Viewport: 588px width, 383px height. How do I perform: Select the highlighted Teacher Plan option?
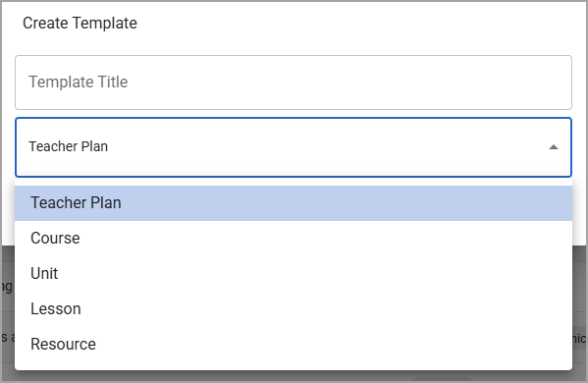294,203
